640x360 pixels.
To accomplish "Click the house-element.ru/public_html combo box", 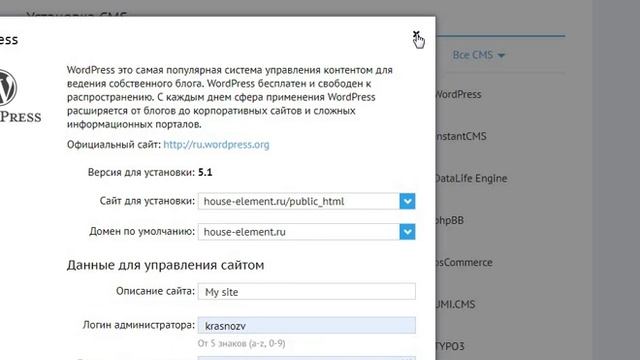I will 307,201.
